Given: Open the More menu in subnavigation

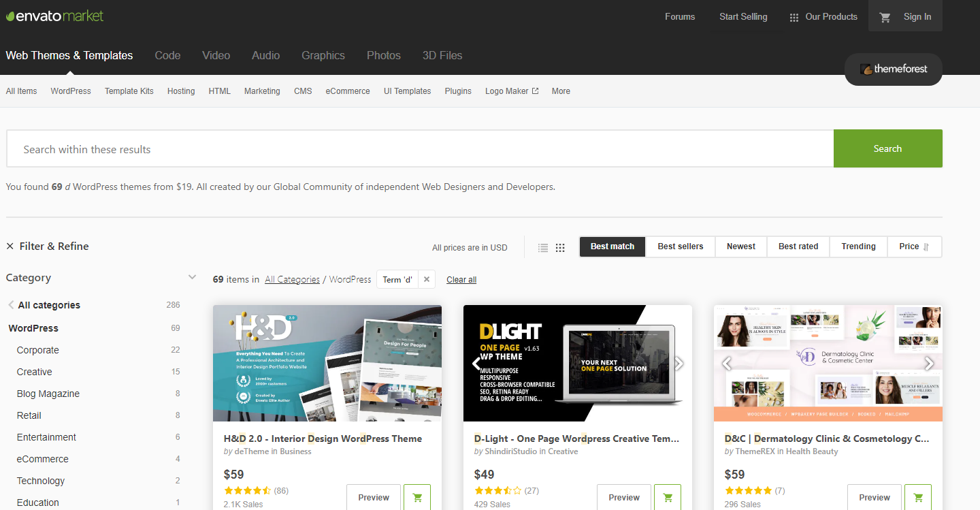Looking at the screenshot, I should point(561,91).
